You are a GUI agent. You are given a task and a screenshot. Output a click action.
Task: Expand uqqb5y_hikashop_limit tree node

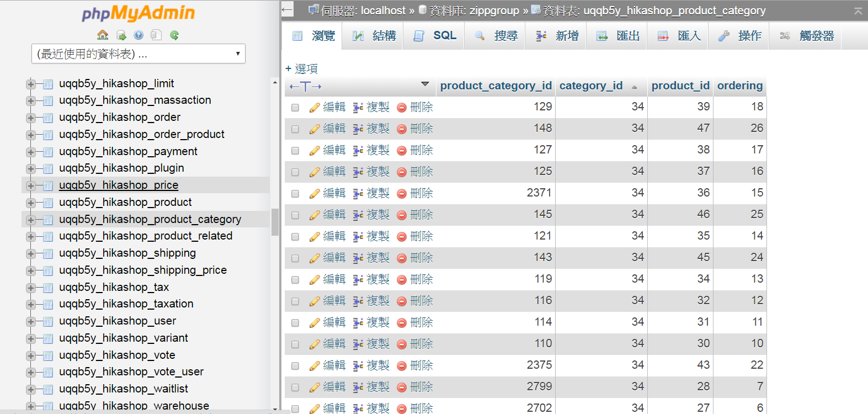[31, 84]
